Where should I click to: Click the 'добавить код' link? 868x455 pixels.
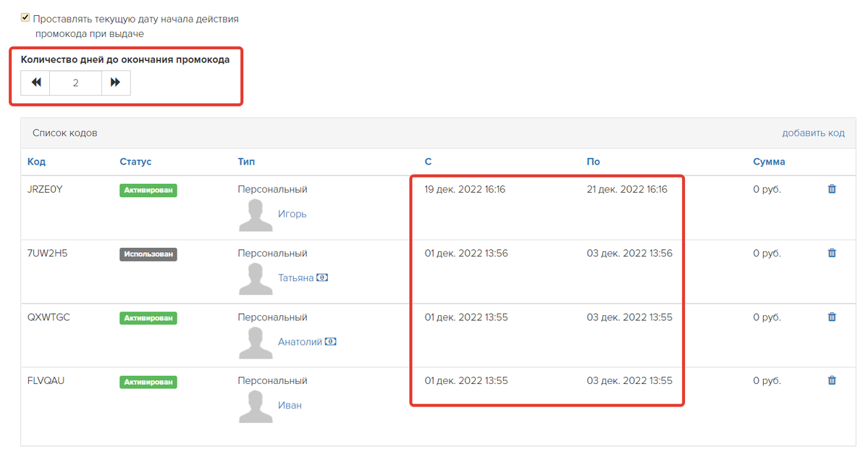point(813,133)
